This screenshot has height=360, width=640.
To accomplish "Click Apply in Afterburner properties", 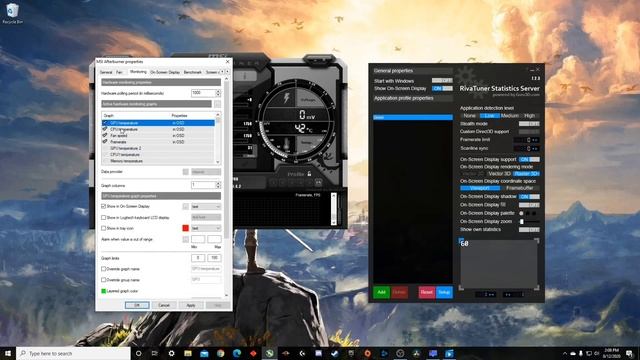I will click(x=191, y=305).
